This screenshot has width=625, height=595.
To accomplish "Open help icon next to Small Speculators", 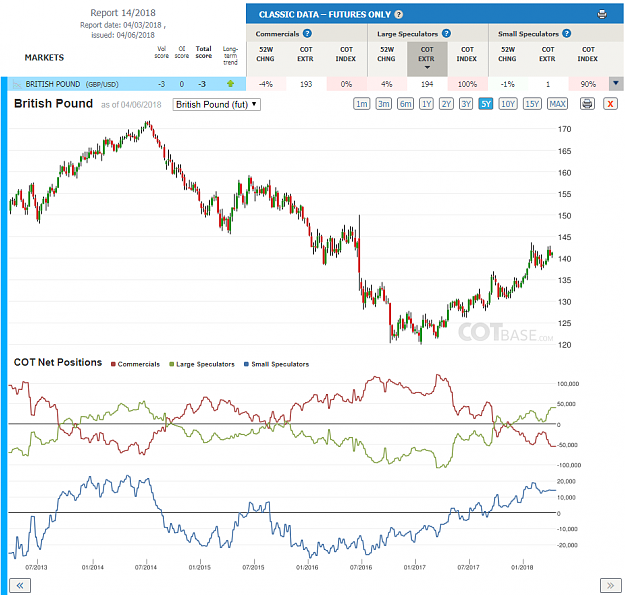I will tap(566, 33).
